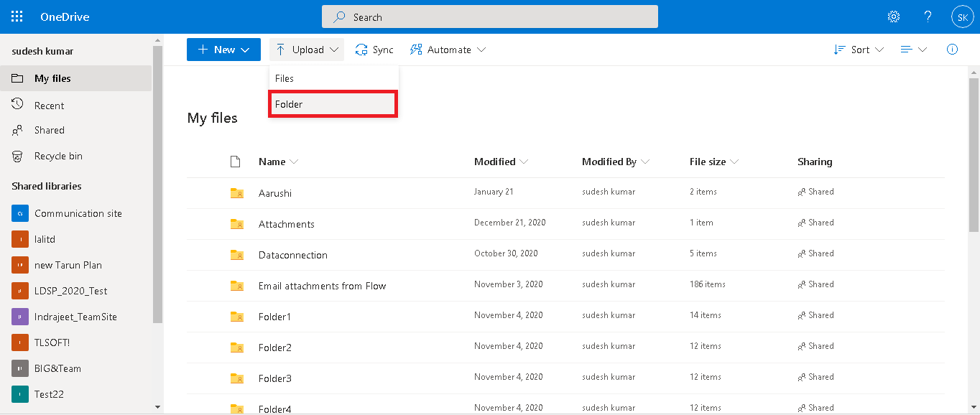Go to My files in sidebar

point(75,78)
